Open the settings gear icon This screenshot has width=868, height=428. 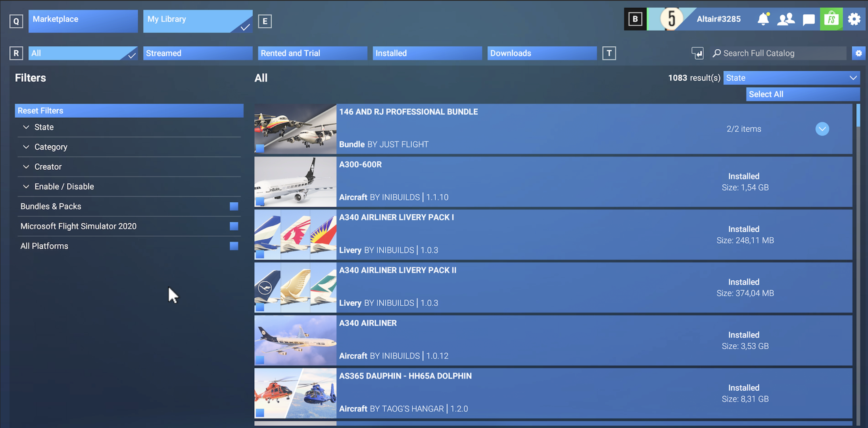(x=854, y=19)
